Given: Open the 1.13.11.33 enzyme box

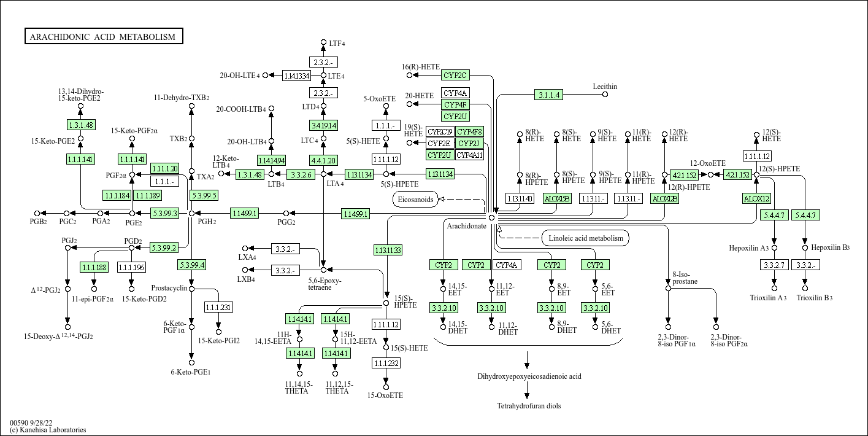Looking at the screenshot, I should pos(388,250).
